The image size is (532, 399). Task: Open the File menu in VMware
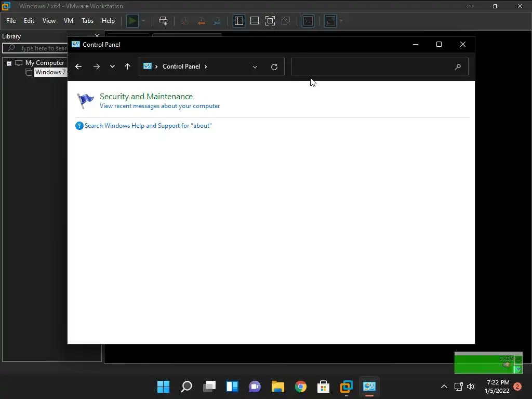(x=11, y=21)
